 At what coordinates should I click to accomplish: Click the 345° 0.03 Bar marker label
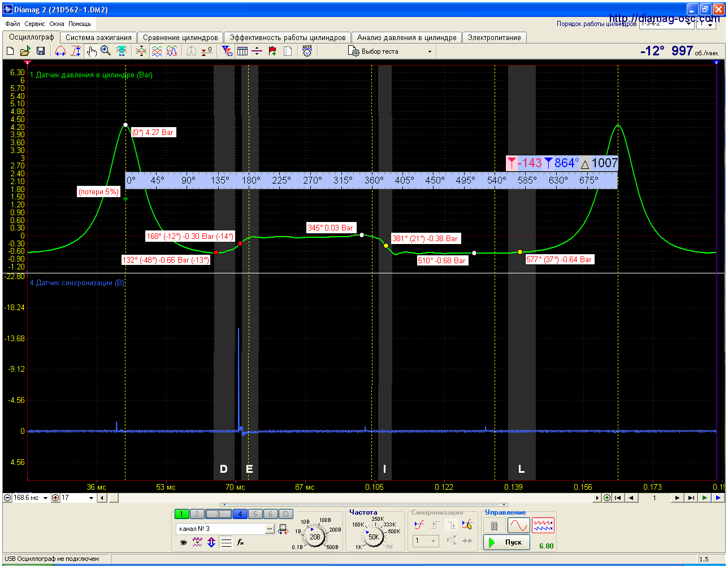click(x=330, y=228)
